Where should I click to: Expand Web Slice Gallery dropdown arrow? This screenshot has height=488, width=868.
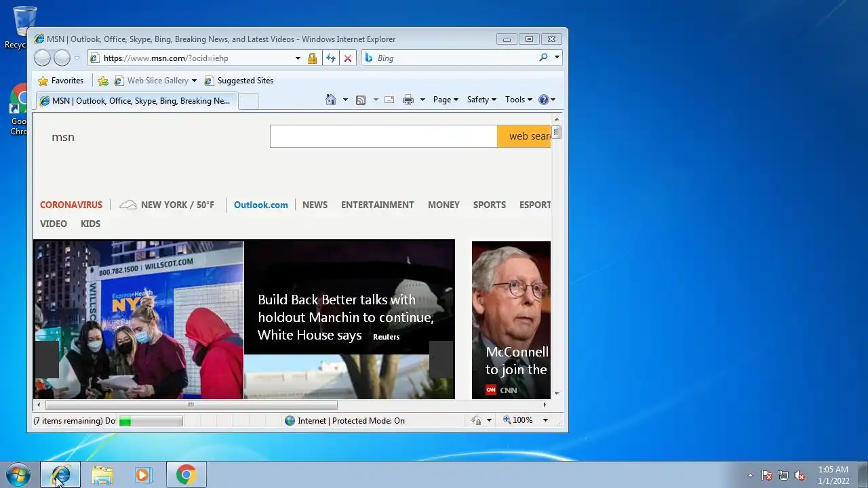click(x=194, y=81)
